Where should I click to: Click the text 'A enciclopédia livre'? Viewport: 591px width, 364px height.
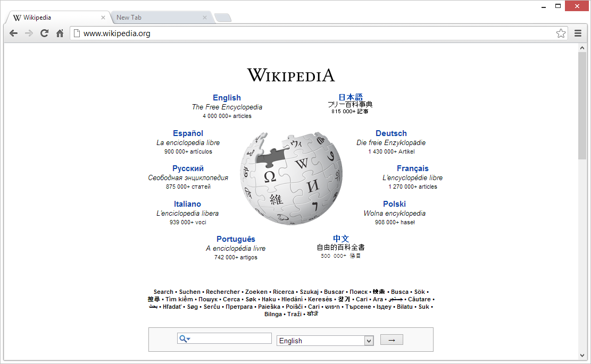click(236, 249)
